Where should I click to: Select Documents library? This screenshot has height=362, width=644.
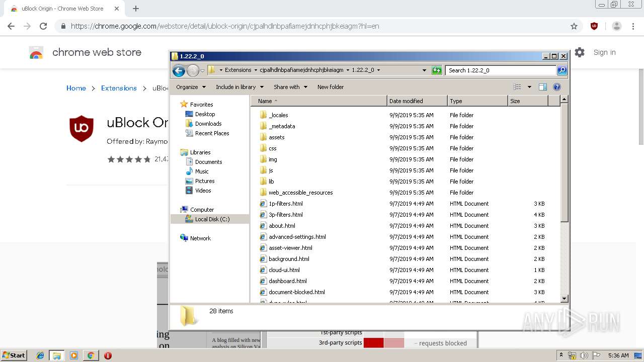[x=208, y=162]
